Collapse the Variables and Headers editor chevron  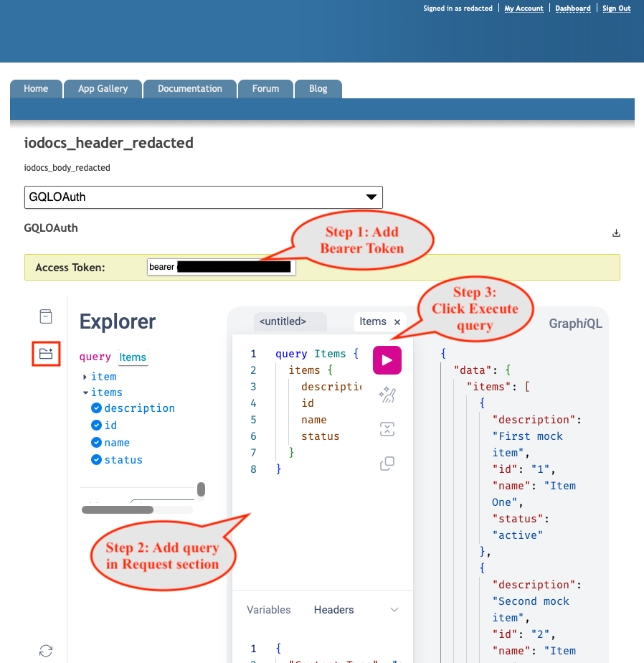(x=394, y=610)
